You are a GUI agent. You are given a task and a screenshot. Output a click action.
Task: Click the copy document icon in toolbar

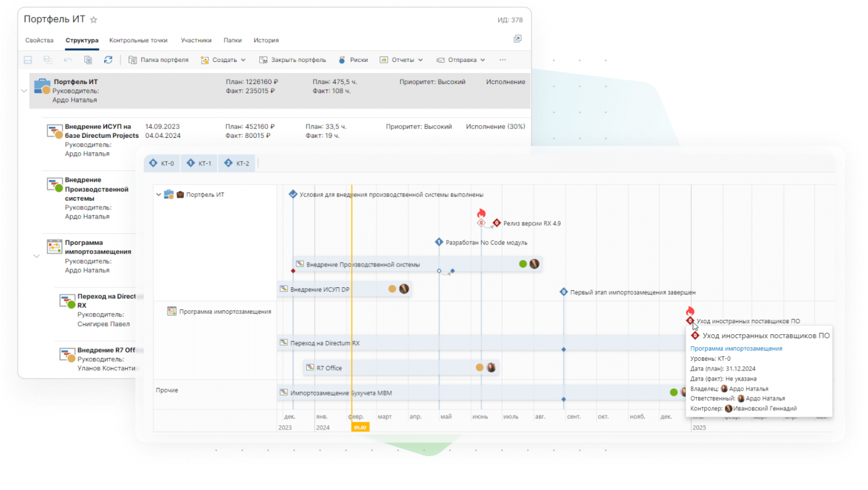88,60
